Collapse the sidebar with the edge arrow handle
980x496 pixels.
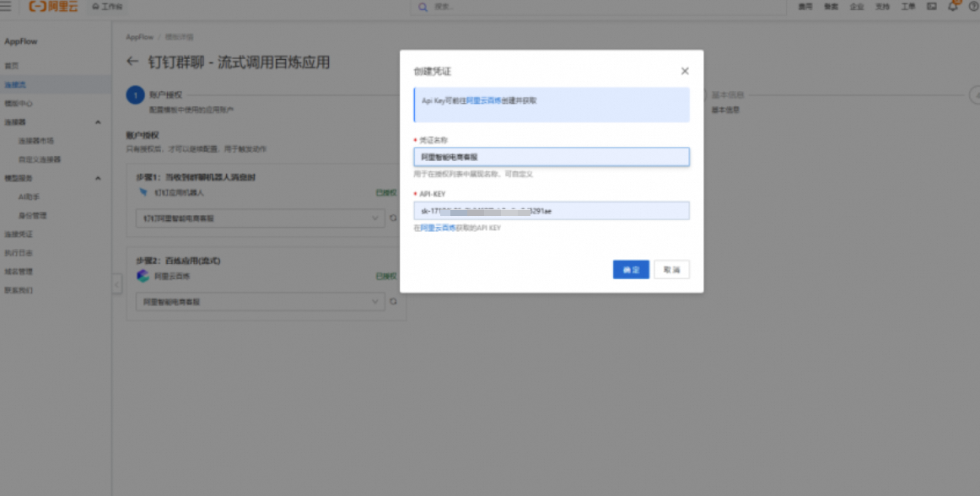tap(117, 284)
